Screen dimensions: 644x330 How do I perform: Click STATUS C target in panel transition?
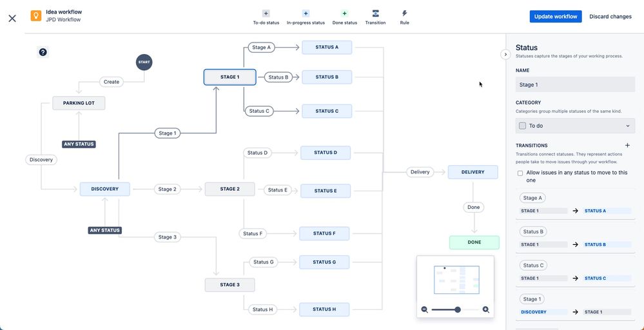click(x=607, y=278)
